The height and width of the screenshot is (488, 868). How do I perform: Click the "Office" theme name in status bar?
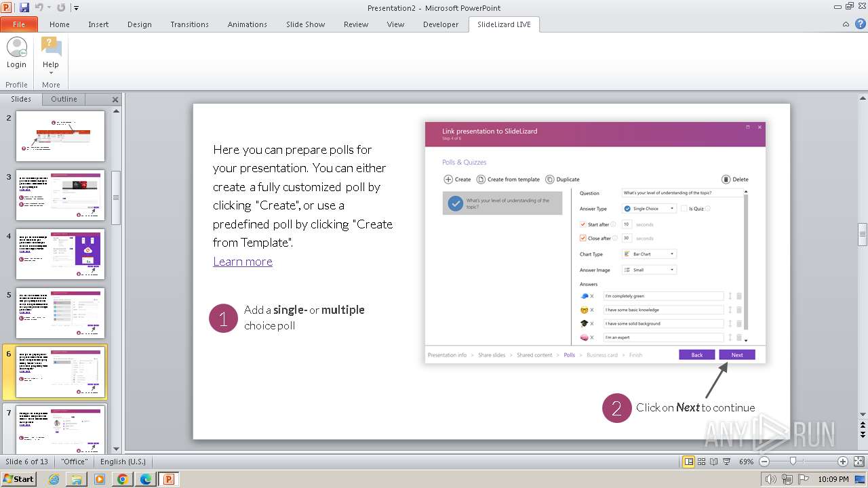click(75, 462)
